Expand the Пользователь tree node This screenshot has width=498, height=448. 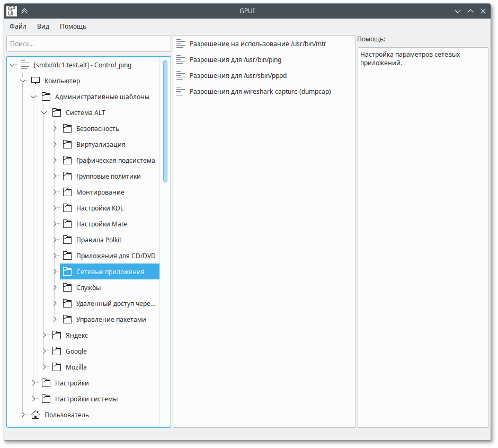click(x=23, y=415)
